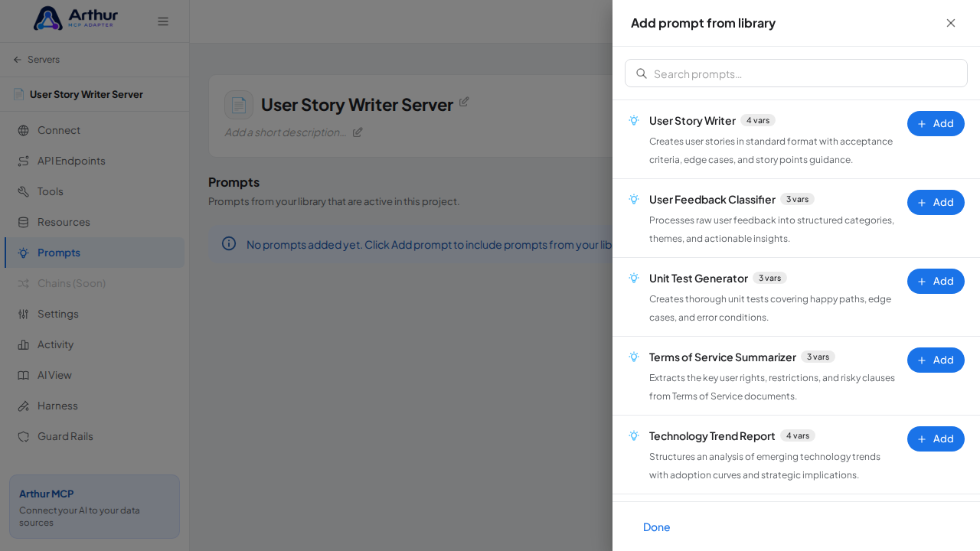Click the Prompts section heading

pos(234,182)
